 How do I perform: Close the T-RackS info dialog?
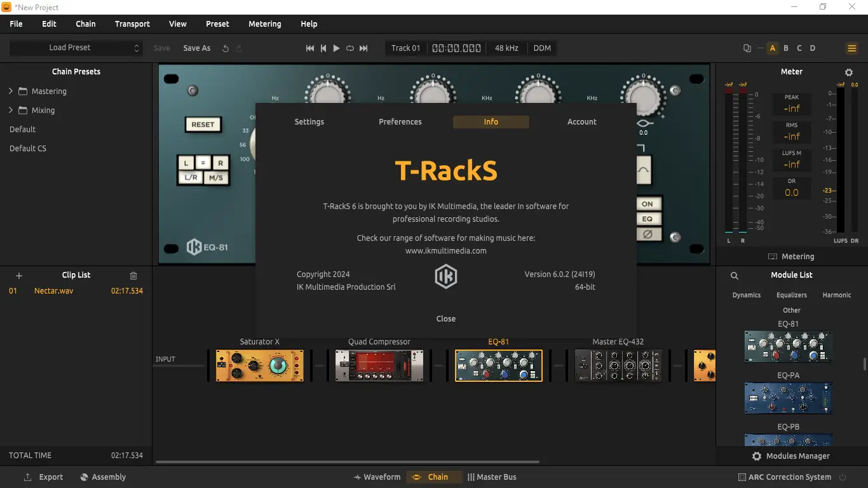pos(445,318)
